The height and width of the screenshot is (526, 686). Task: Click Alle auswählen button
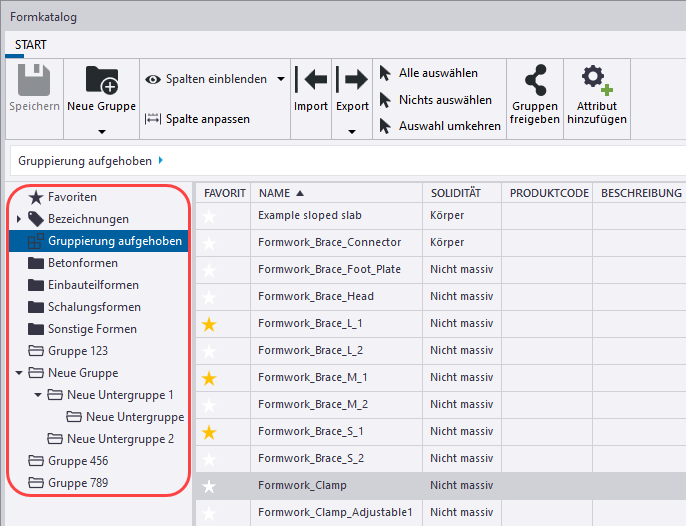coord(437,73)
